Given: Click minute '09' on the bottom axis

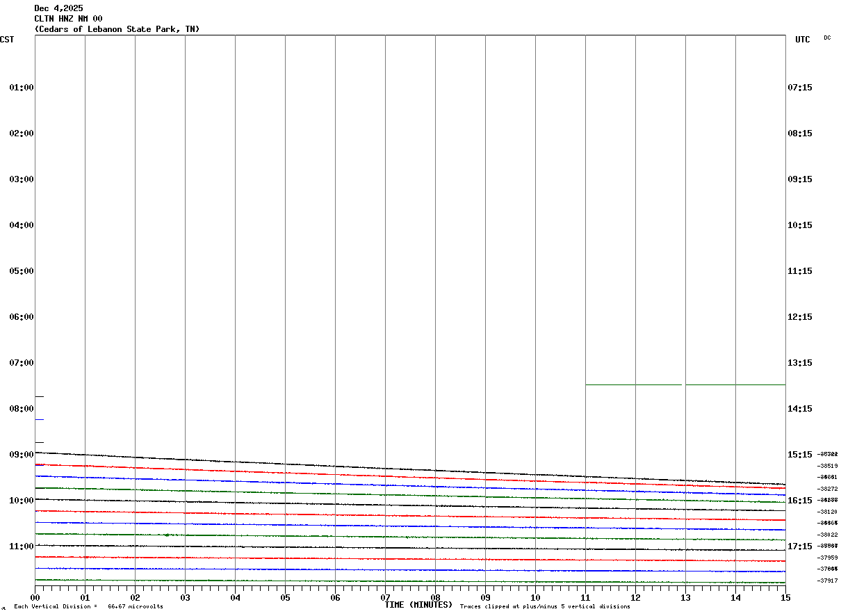Looking at the screenshot, I should pyautogui.click(x=485, y=598).
